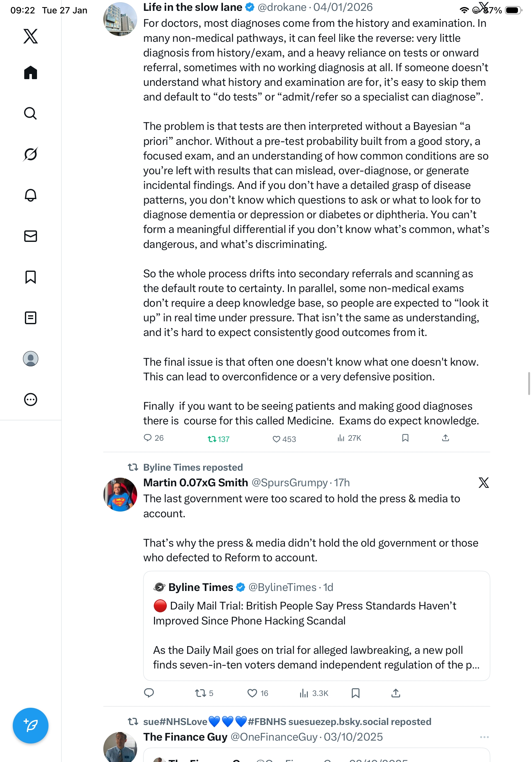Open options menu on The Finance Guy post
Screen dimensions: 532x762
pos(484,737)
